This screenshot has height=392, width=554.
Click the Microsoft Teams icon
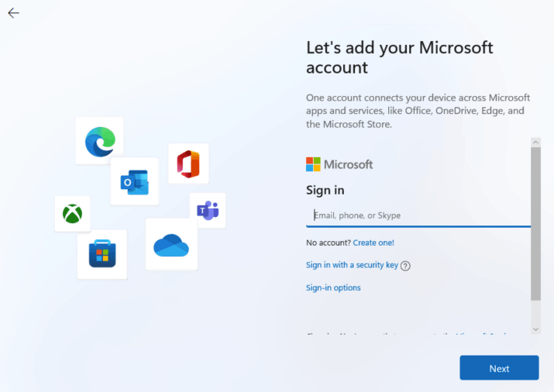pyautogui.click(x=208, y=210)
